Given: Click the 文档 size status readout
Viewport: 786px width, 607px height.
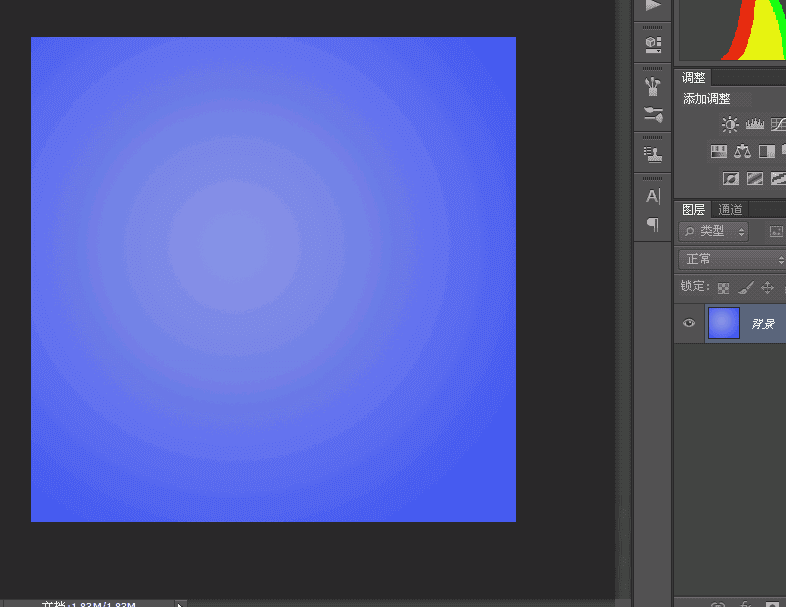Looking at the screenshot, I should coord(89,604).
